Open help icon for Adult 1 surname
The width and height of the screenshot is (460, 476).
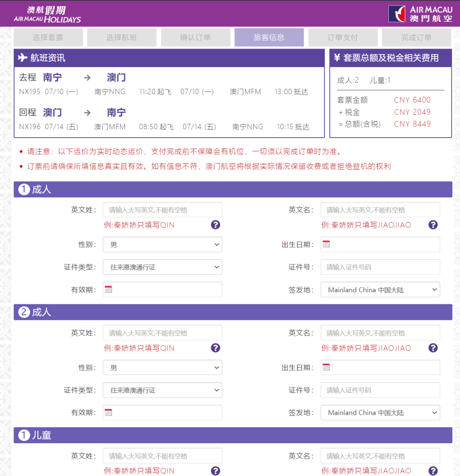coord(216,225)
